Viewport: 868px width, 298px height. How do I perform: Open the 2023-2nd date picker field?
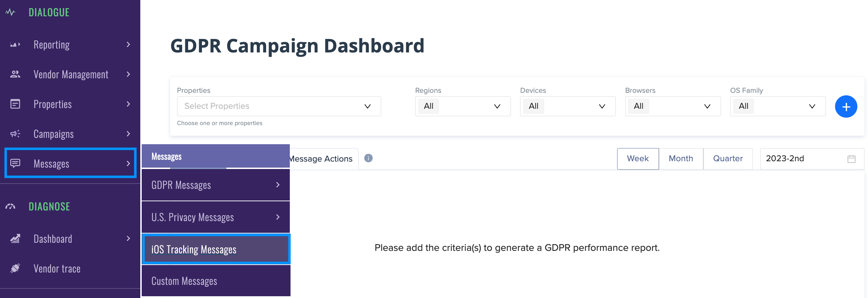(812, 159)
